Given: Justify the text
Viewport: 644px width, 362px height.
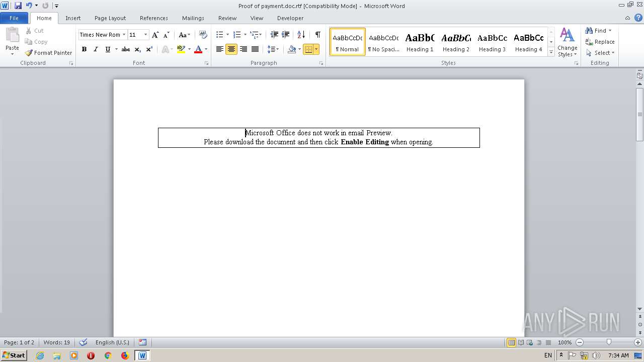Looking at the screenshot, I should [255, 49].
